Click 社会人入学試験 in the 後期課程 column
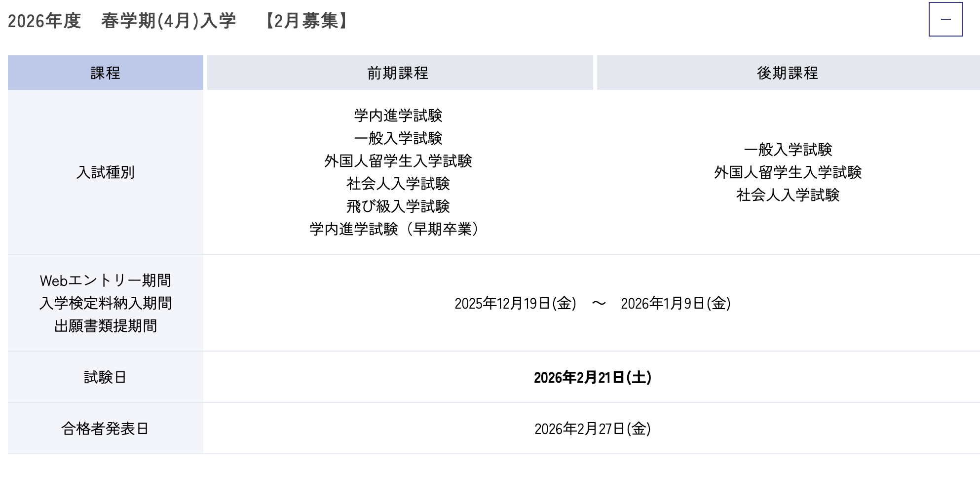Screen dimensions: 980x477 pyautogui.click(x=788, y=195)
